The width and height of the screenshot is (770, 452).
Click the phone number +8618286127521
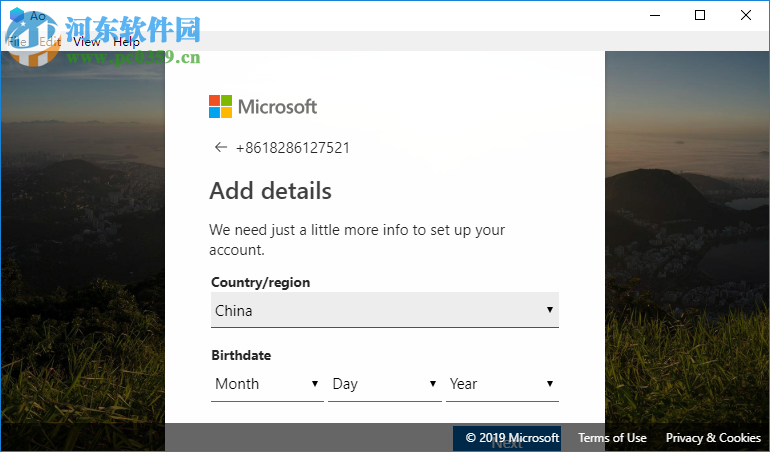293,148
